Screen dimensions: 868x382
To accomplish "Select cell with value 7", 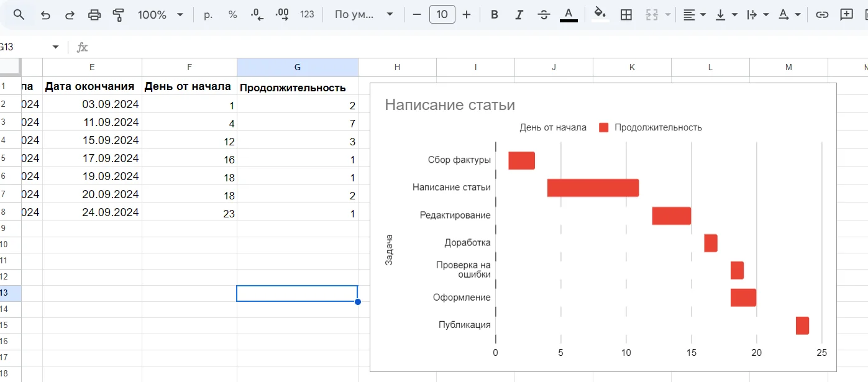I will [x=298, y=122].
